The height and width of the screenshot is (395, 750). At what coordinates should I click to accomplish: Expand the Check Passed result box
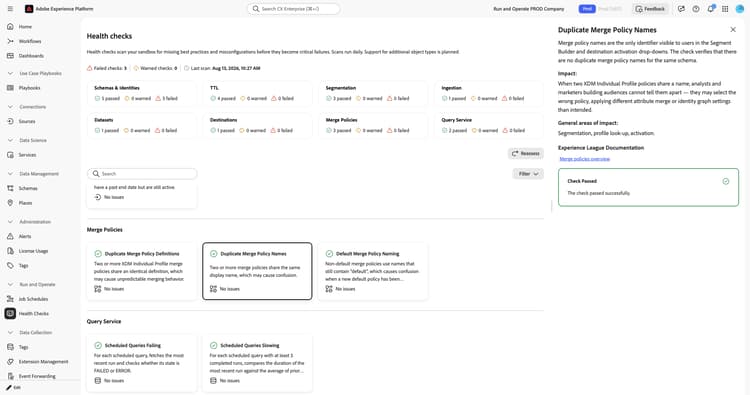648,187
